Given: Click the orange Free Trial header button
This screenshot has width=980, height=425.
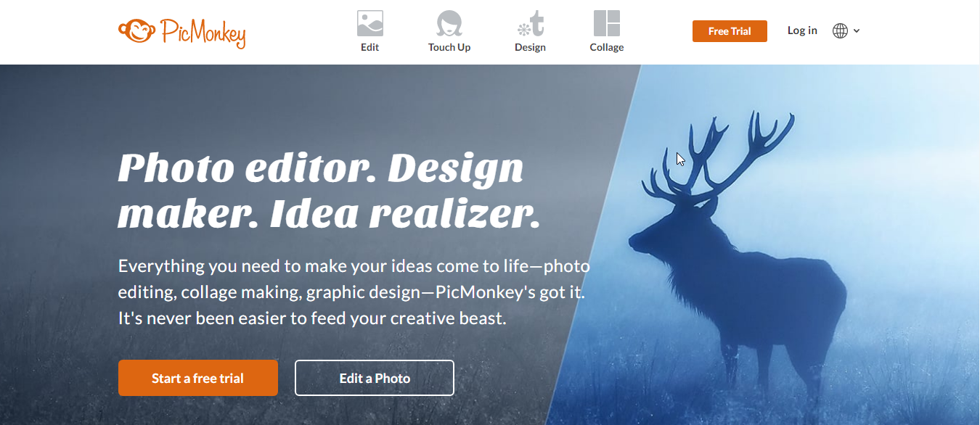Looking at the screenshot, I should click(730, 31).
